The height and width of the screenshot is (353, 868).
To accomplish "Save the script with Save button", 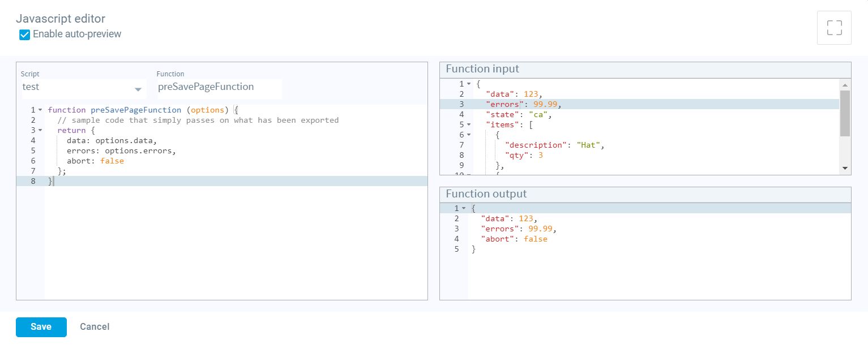I will [41, 327].
